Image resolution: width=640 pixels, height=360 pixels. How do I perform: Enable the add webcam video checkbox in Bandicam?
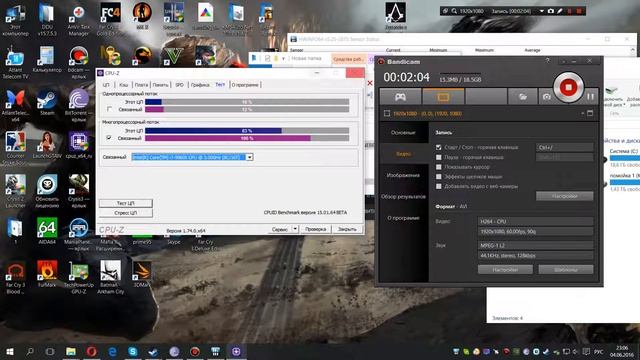click(438, 187)
